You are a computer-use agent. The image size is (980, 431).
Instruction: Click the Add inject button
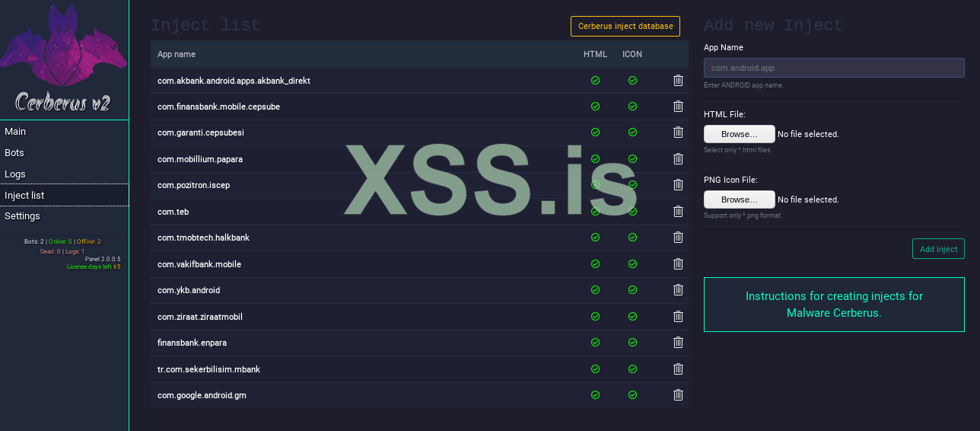(938, 249)
